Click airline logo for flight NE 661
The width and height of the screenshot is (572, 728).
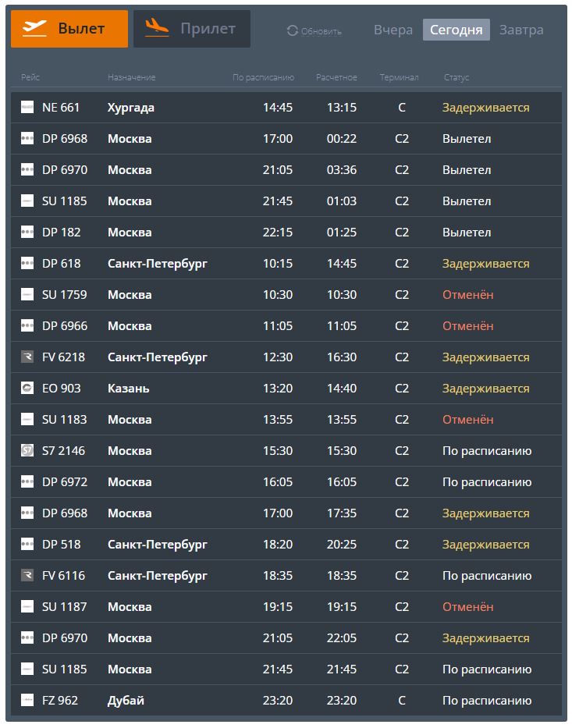coord(27,108)
